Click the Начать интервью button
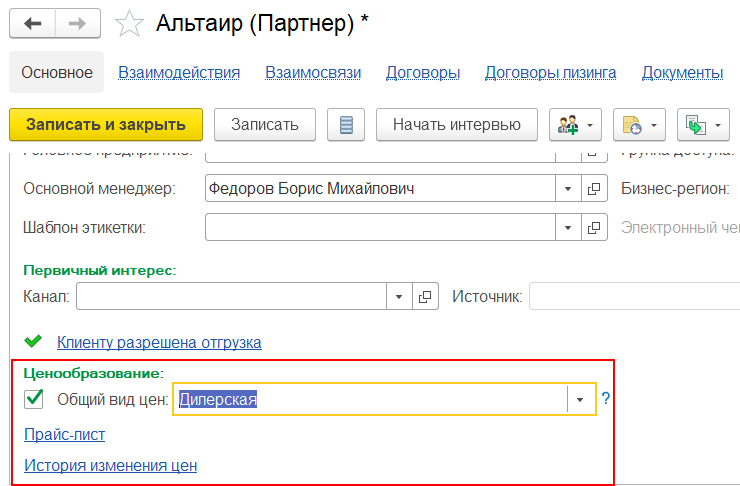Viewport: 740px width, 486px height. coord(456,125)
